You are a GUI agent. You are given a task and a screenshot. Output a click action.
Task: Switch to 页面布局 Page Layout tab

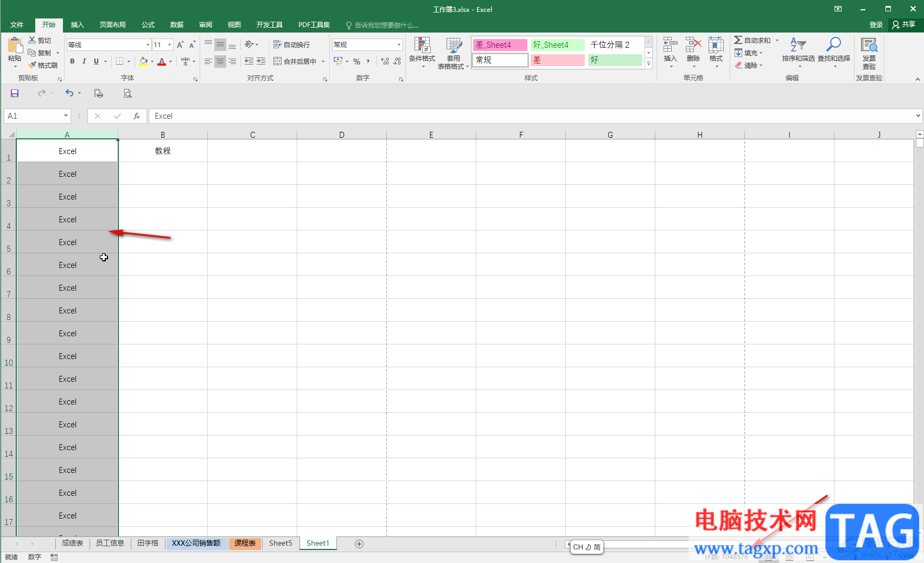point(113,25)
